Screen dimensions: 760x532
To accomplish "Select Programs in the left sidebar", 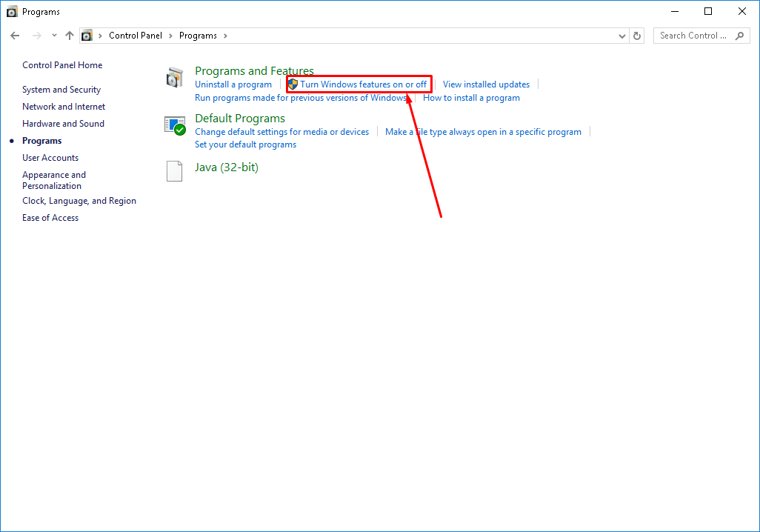I will click(x=41, y=141).
